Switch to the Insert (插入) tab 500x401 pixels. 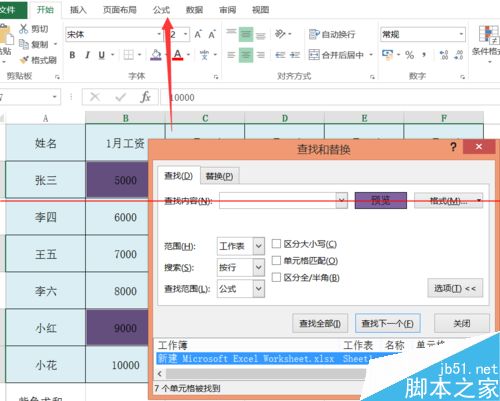pyautogui.click(x=78, y=10)
